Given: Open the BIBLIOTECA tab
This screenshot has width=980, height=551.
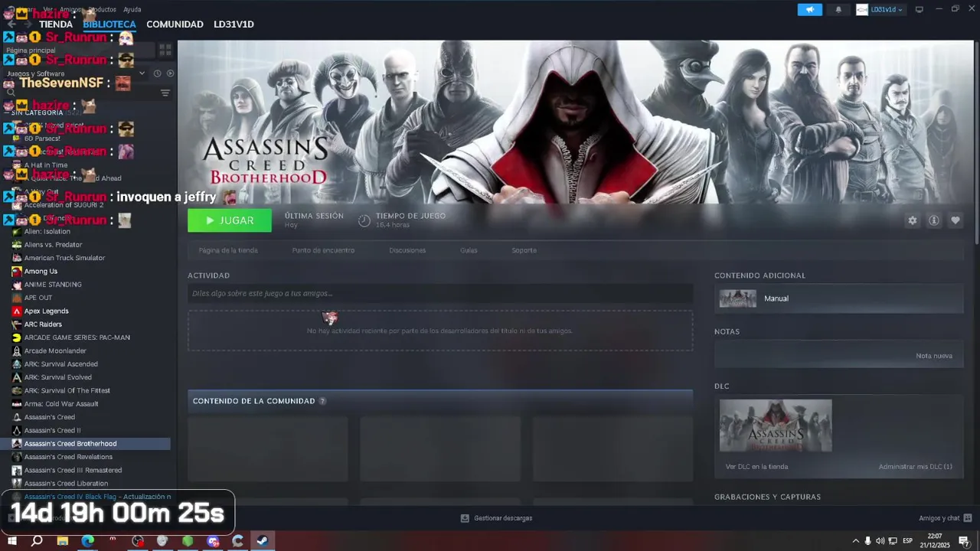Looking at the screenshot, I should pyautogui.click(x=109, y=24).
